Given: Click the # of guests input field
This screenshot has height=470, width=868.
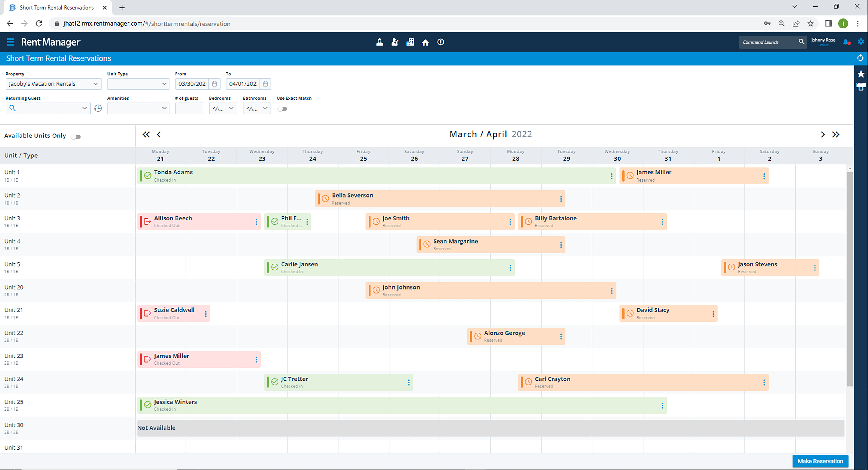Looking at the screenshot, I should (x=189, y=108).
